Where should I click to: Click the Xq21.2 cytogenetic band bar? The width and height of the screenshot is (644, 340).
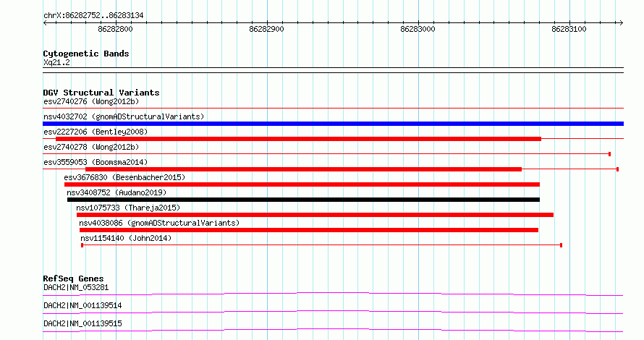pos(333,70)
